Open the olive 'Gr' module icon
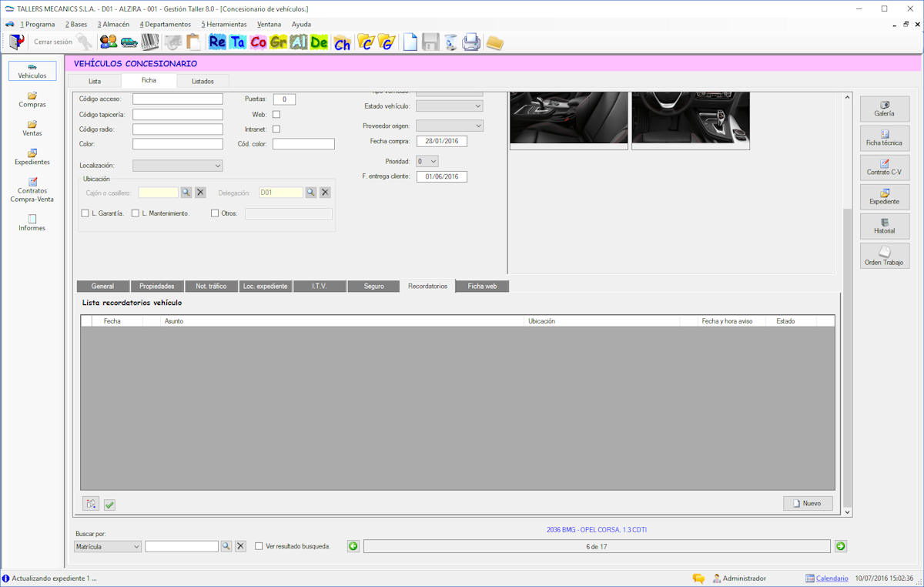 278,42
